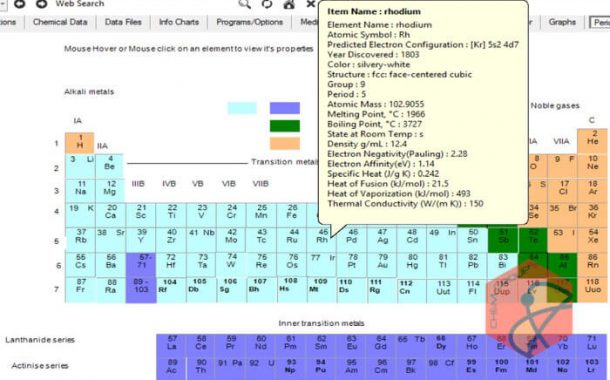The width and height of the screenshot is (610, 380).
Task: Click the green legend color swatch
Action: [285, 126]
